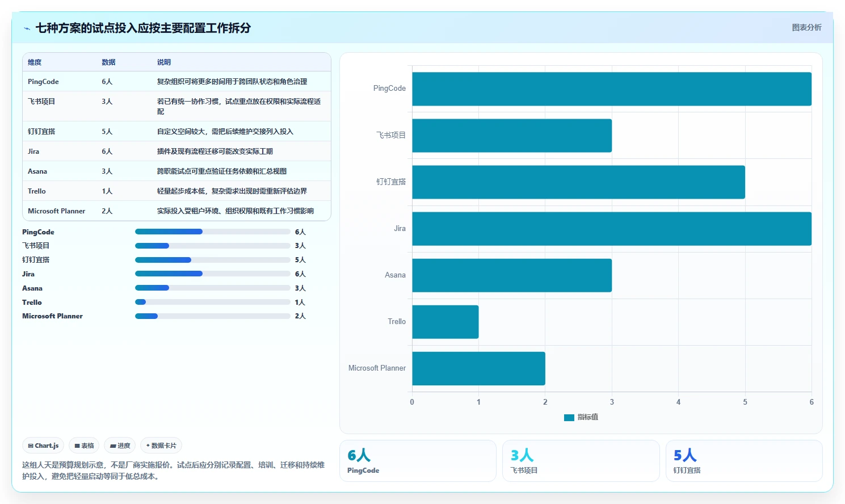845x504 pixels.
Task: Click the 5人 value beside 钉钉宜搭 progress bar
Action: point(300,260)
